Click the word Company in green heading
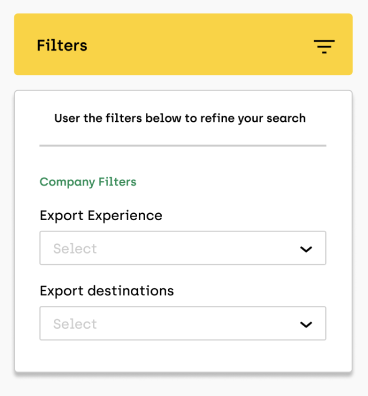 pyautogui.click(x=67, y=182)
